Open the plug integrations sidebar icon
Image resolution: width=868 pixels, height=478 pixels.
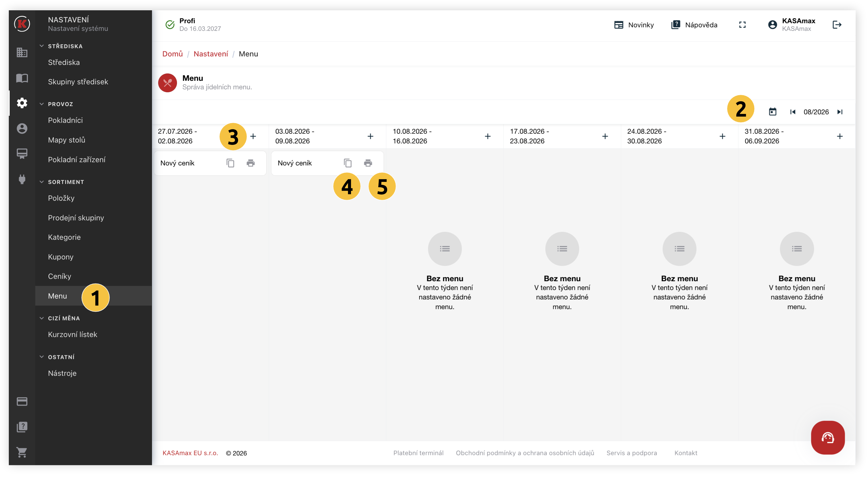[x=22, y=179]
